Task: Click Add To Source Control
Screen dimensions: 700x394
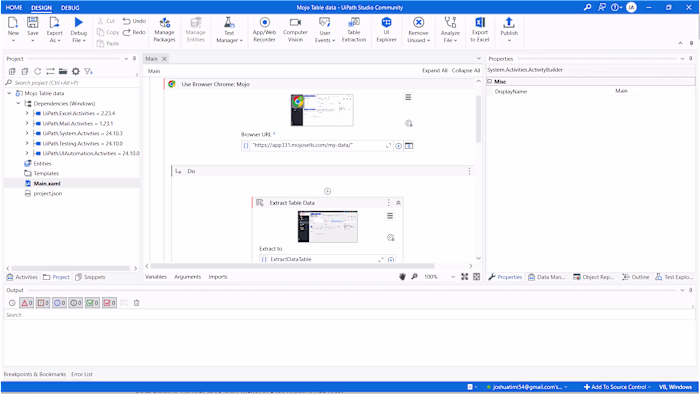Action: (x=617, y=387)
